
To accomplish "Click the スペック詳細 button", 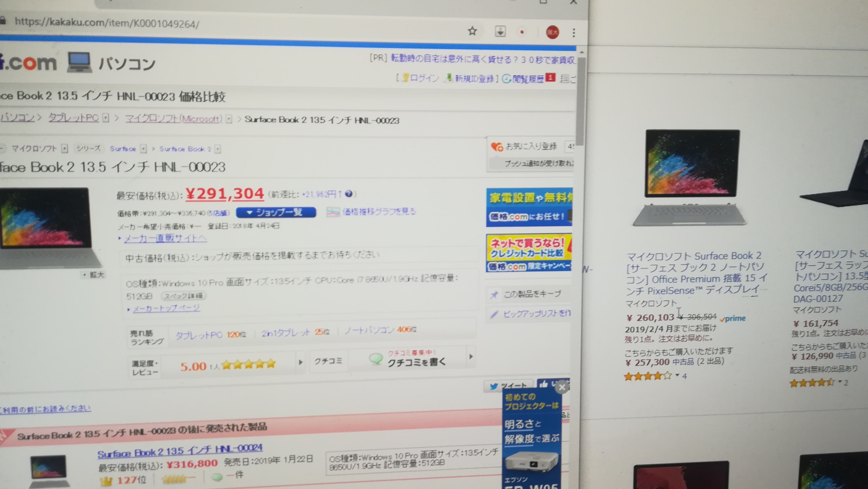I will 184,296.
